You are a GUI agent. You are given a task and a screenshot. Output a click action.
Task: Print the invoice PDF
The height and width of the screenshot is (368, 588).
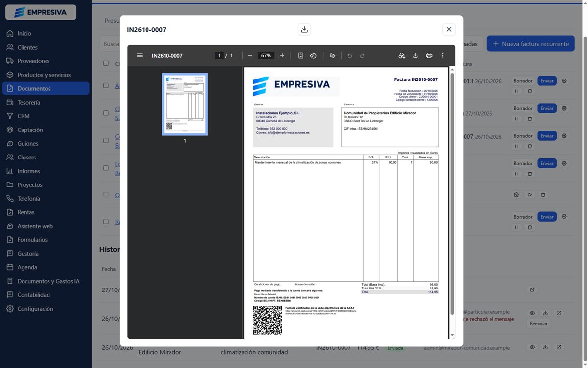pyautogui.click(x=429, y=55)
